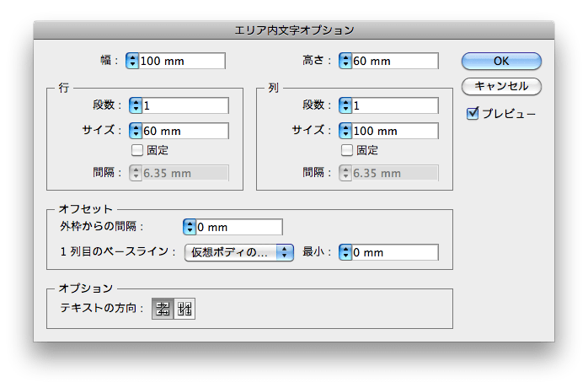Click the 外枠からの間隔 stepper arrows
Screen dimensions: 588x388
(x=189, y=227)
